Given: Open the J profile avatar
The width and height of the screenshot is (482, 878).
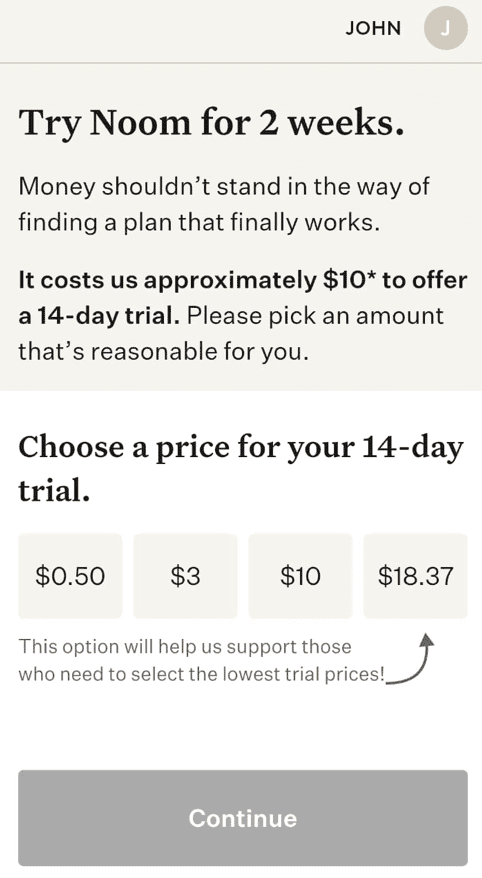Looking at the screenshot, I should coord(445,29).
